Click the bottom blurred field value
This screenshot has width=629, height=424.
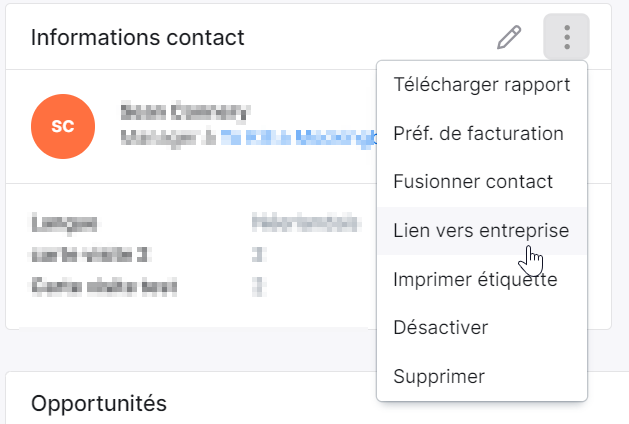click(258, 287)
